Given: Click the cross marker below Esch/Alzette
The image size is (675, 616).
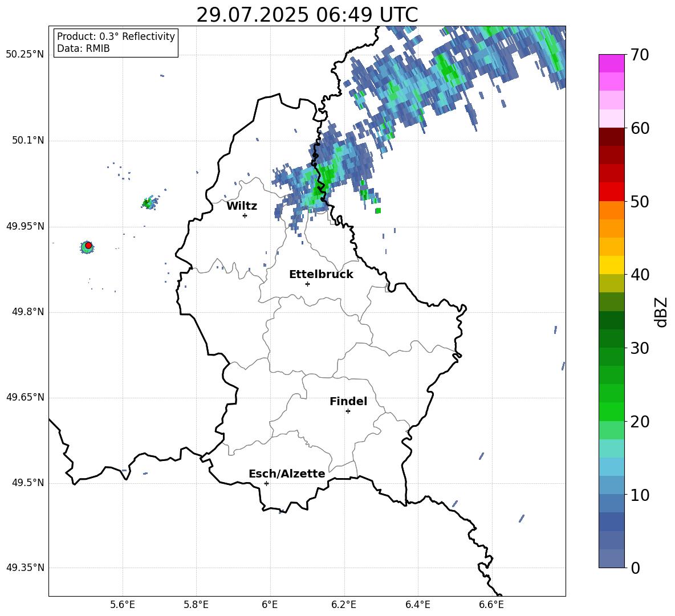Looking at the screenshot, I should (x=266, y=483).
